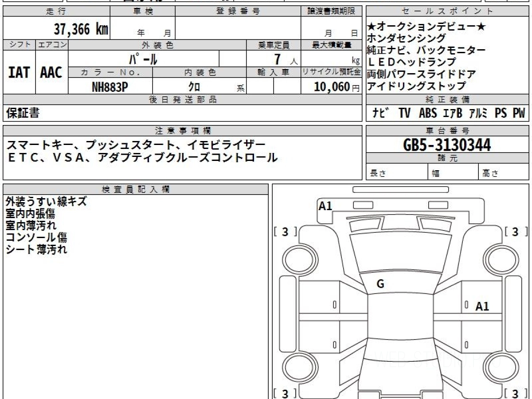Click the 注意事項欄 header
The image size is (532, 399).
[182, 131]
